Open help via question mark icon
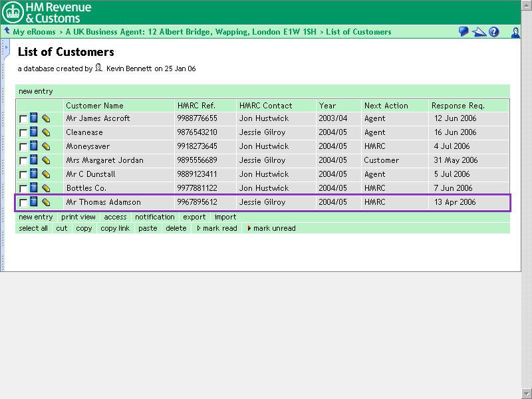Image resolution: width=532 pixels, height=399 pixels. pyautogui.click(x=494, y=32)
